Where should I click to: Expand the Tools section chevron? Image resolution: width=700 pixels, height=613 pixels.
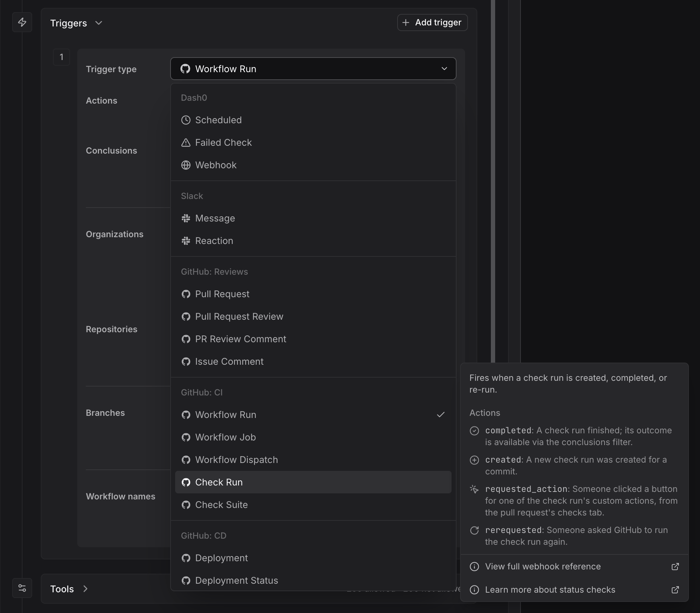85,589
